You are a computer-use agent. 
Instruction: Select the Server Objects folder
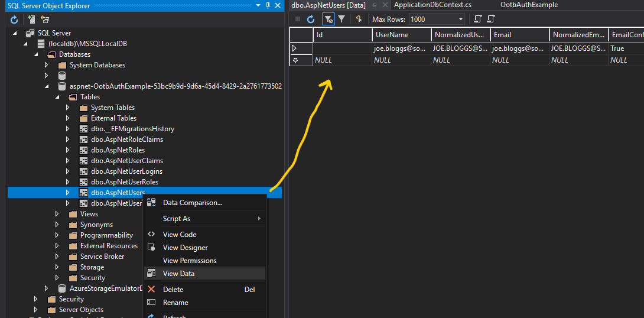pyautogui.click(x=81, y=310)
